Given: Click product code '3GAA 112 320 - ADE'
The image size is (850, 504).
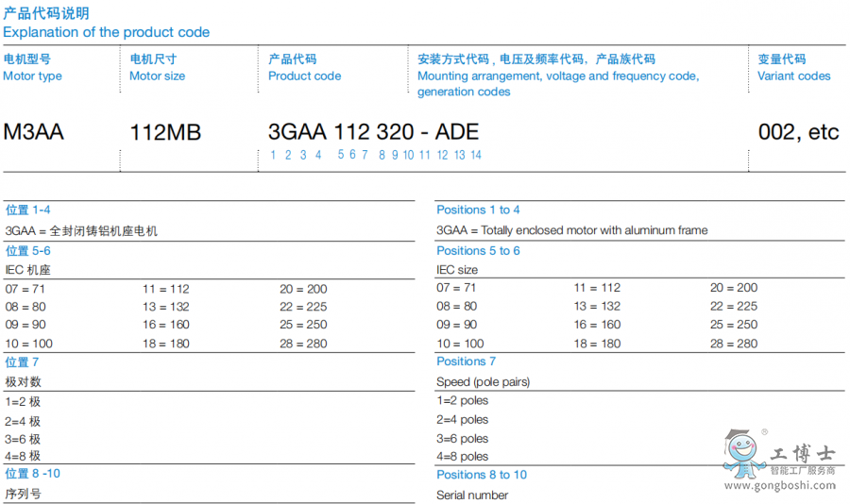Looking at the screenshot, I should point(373,132).
